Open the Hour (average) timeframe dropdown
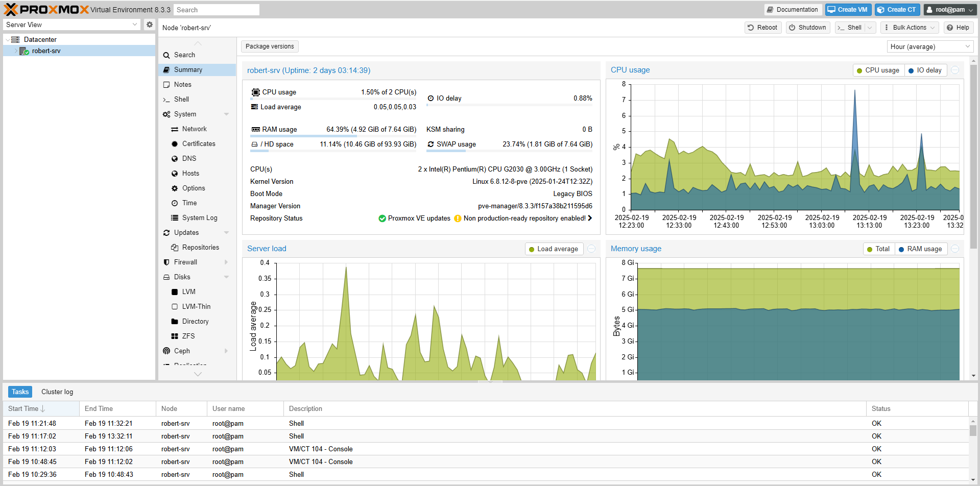The image size is (980, 486). pyautogui.click(x=929, y=47)
